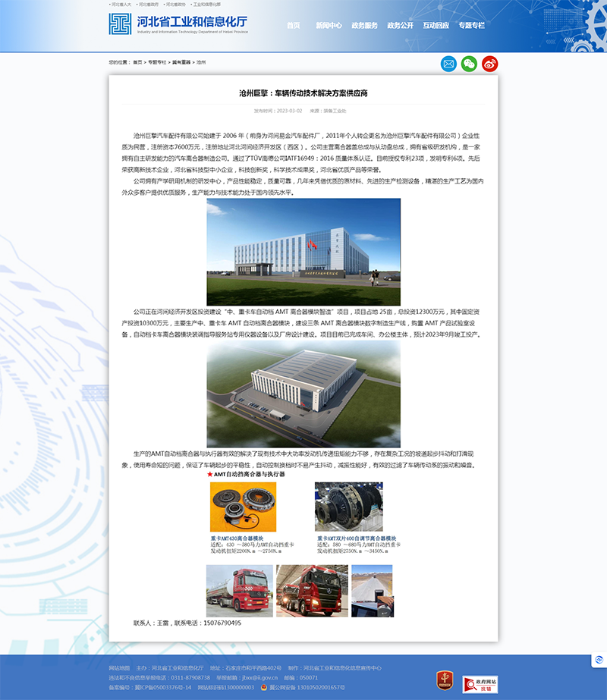Click the 重卡AMT430离合器模块 caption

pyautogui.click(x=237, y=538)
